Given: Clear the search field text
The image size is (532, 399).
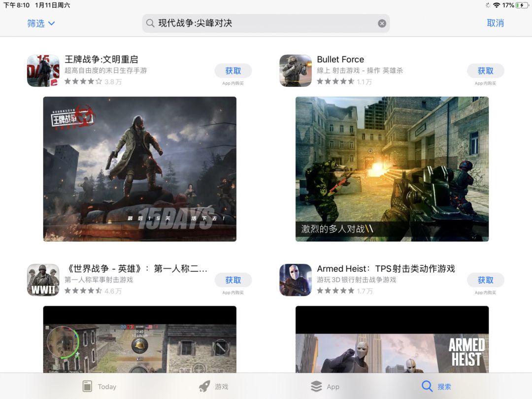Looking at the screenshot, I should [382, 24].
